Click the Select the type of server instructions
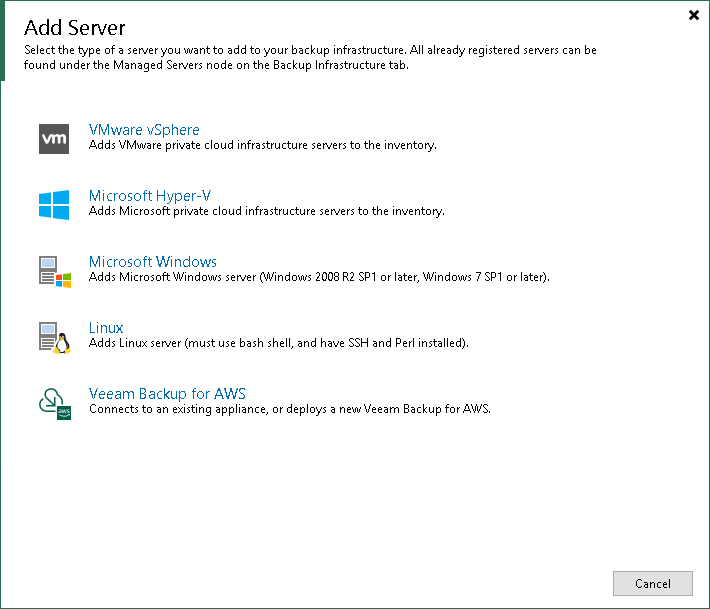 310,58
